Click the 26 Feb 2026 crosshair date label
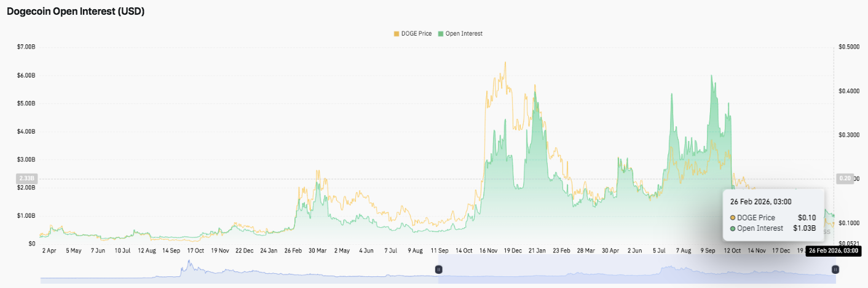868x288 pixels. tap(834, 251)
